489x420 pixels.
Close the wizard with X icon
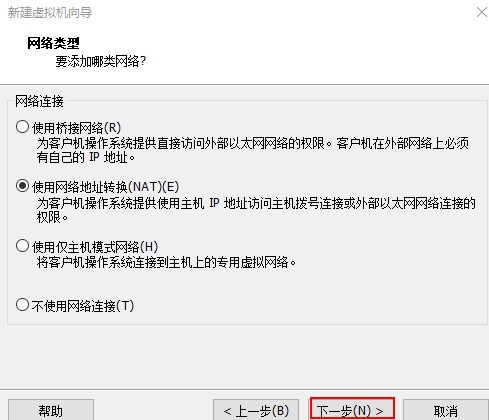(x=482, y=12)
